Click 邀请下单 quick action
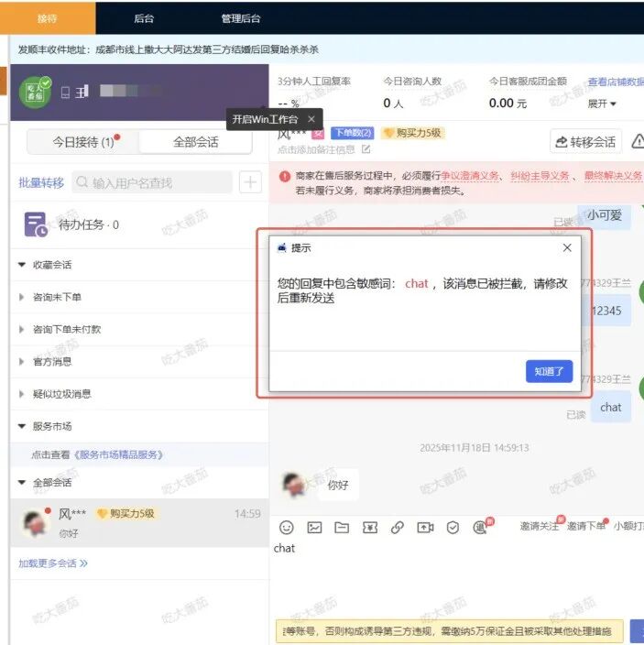The height and width of the screenshot is (645, 644). tap(586, 526)
